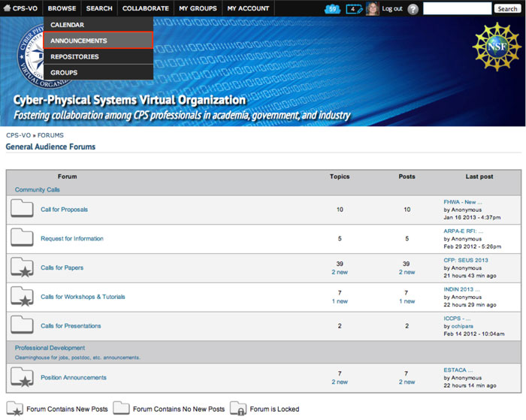Expand the Collaborate menu
This screenshot has width=526, height=420.
click(145, 8)
